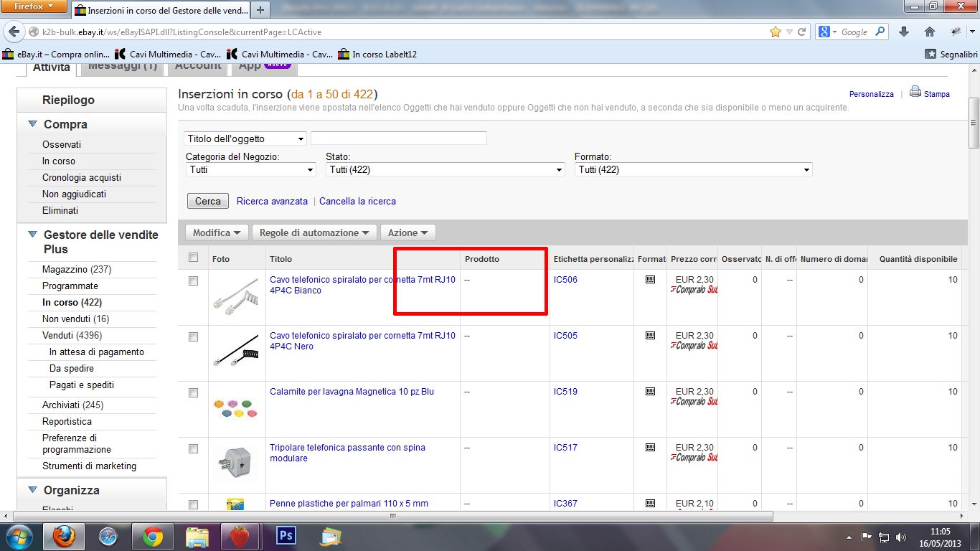Image resolution: width=980 pixels, height=551 pixels.
Task: Check the box for Calamite per lavagna row
Action: [x=193, y=393]
